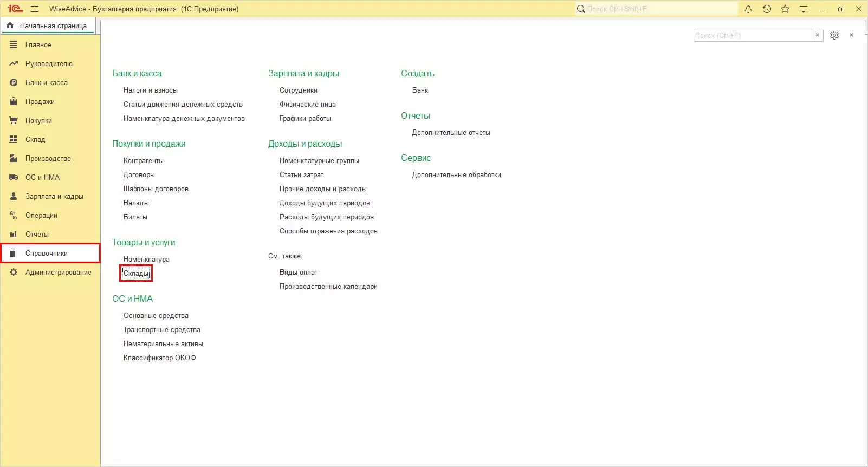Click the Операции Дт/Кт icon
Viewport: 868px width, 467px height.
point(14,215)
